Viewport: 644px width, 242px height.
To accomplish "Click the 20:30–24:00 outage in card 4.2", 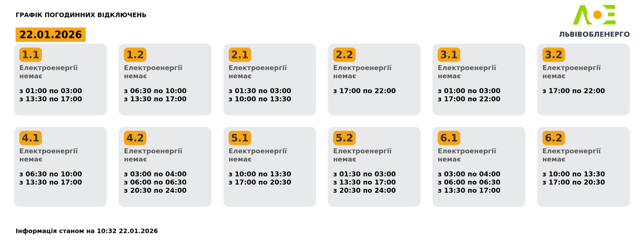I will (x=155, y=190).
